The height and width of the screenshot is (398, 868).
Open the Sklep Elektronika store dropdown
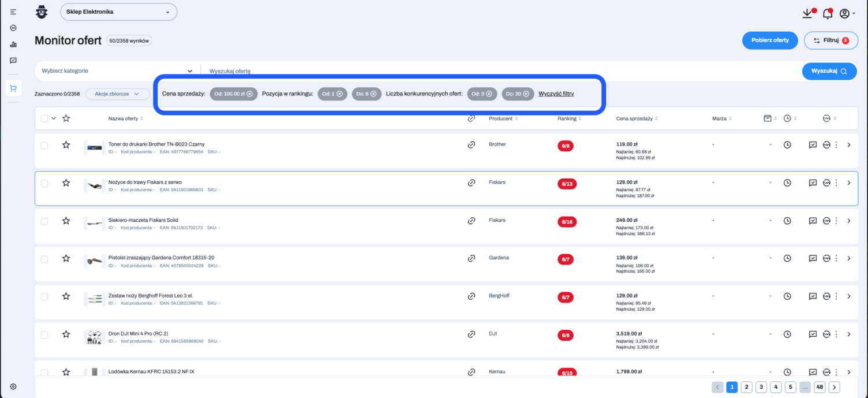[x=118, y=12]
